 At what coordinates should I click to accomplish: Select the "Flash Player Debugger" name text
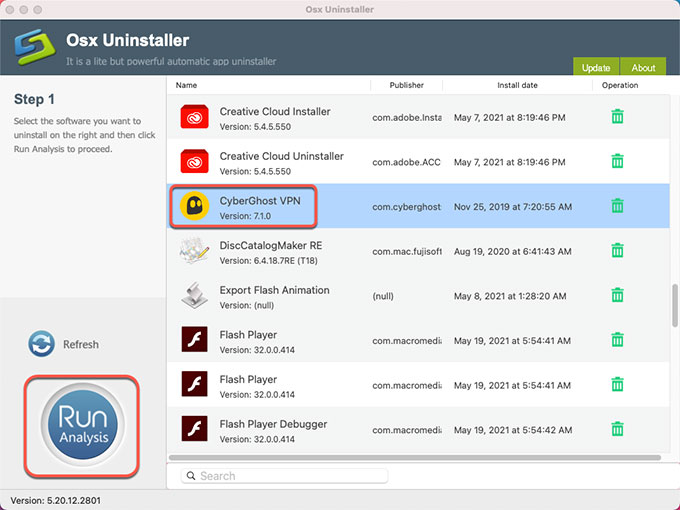click(x=273, y=424)
